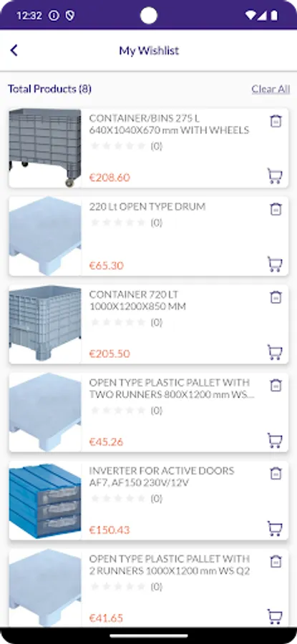Remove pallet with two runners 800X1200 item
Screen dimensions: 297x644
tap(276, 385)
